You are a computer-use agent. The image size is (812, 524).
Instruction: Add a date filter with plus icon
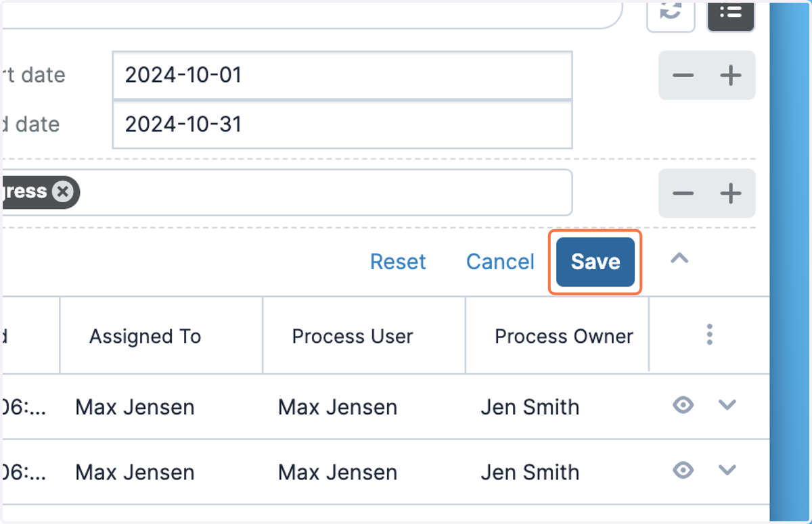click(x=731, y=75)
